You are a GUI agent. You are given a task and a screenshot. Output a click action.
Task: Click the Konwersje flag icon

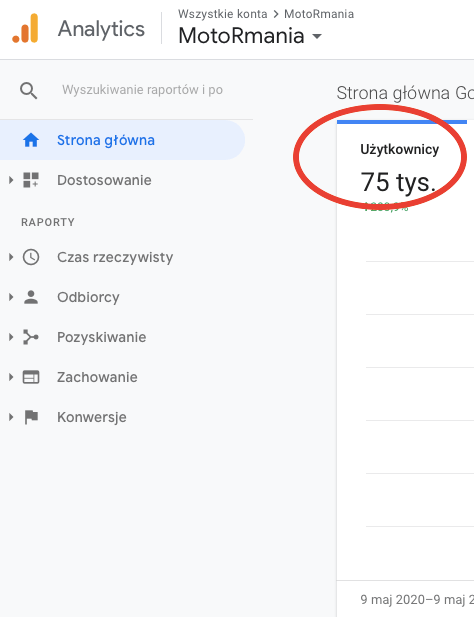coord(31,417)
